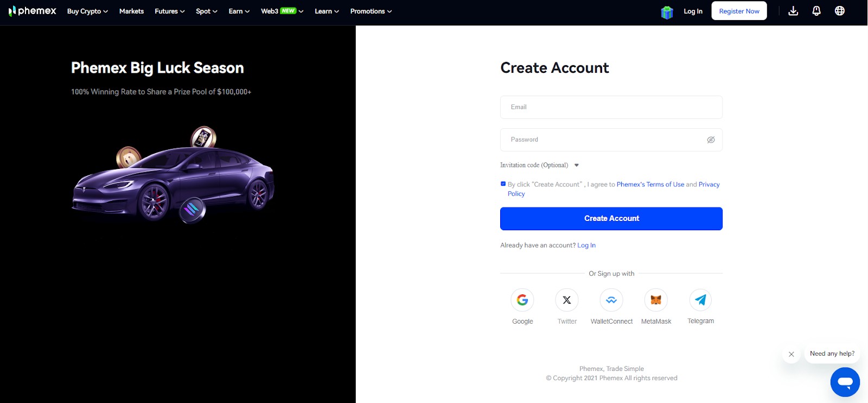Focus the Password input field
This screenshot has height=403, width=868.
611,140
